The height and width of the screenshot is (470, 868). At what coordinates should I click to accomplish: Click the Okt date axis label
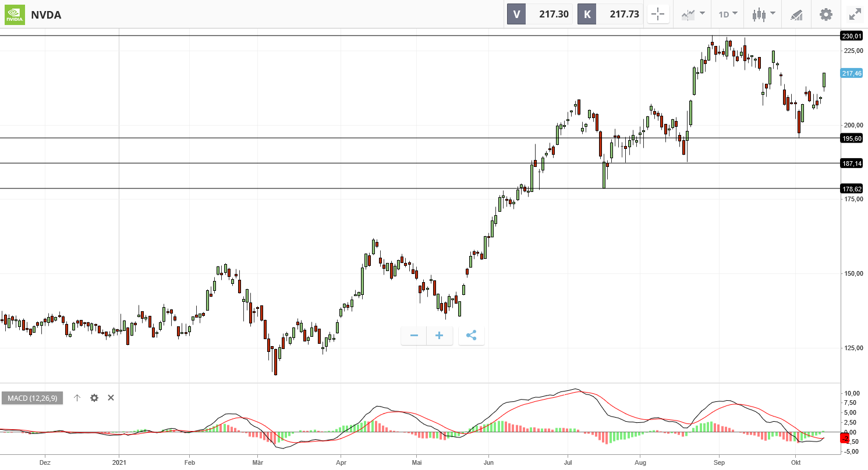point(795,463)
